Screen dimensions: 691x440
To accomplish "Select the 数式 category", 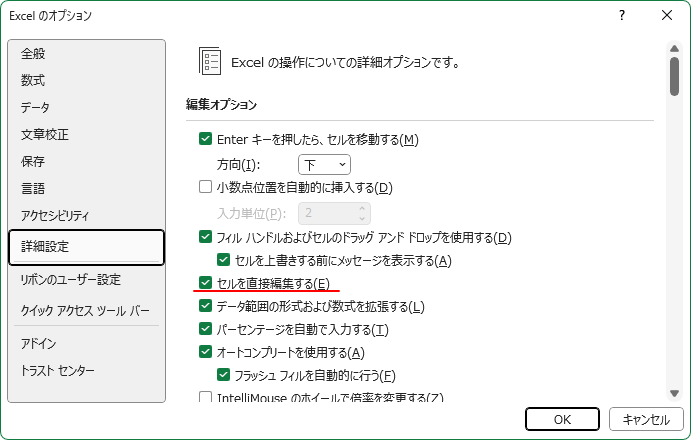I will tap(86, 81).
